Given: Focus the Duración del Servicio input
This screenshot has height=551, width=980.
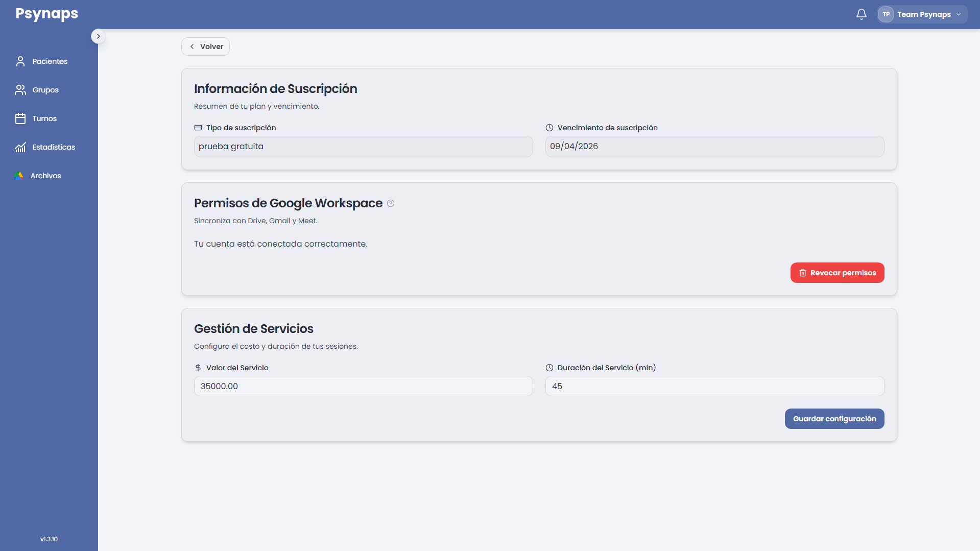Looking at the screenshot, I should [714, 386].
